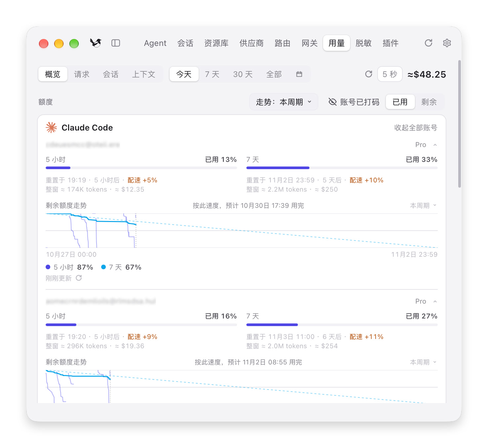Click the refresh icon beside 5 秒
Image resolution: width=488 pixels, height=448 pixels.
(x=369, y=74)
